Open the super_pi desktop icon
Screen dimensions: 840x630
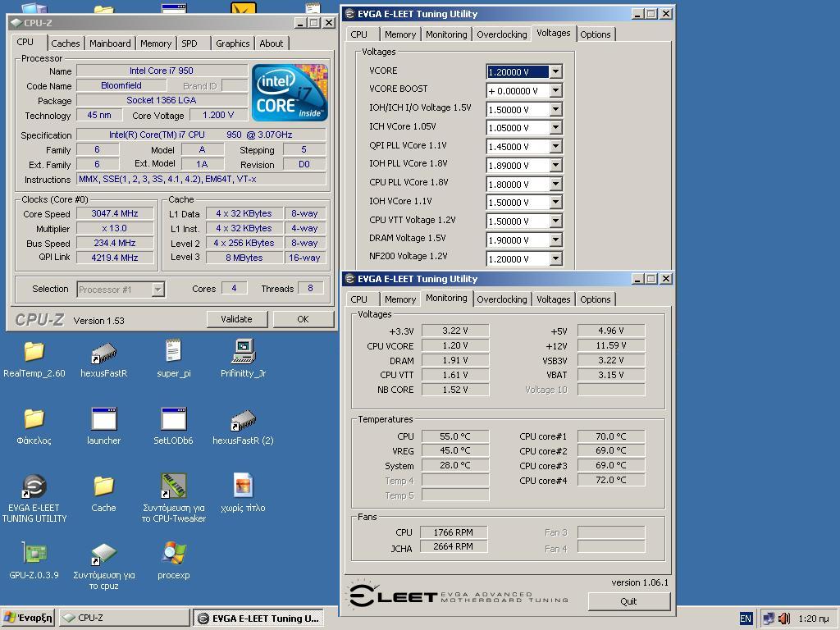[173, 351]
